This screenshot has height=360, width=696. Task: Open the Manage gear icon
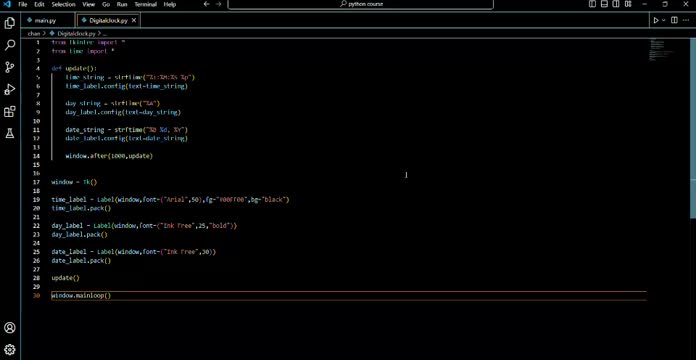[x=10, y=349]
